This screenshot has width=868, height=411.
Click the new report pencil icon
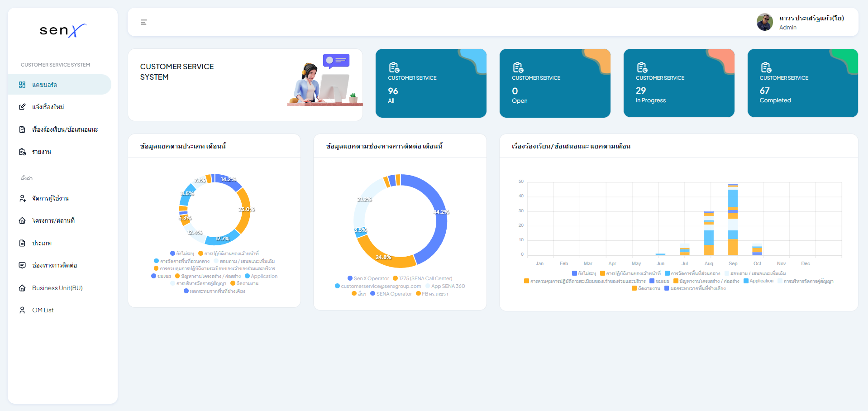tap(22, 107)
